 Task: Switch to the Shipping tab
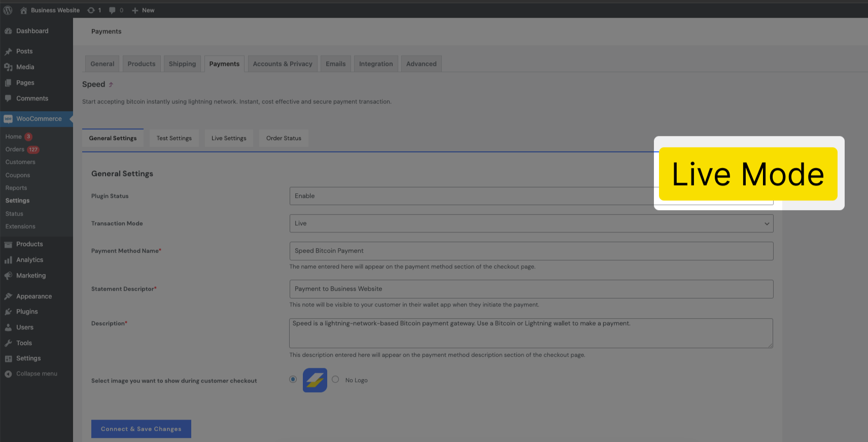[x=182, y=64]
